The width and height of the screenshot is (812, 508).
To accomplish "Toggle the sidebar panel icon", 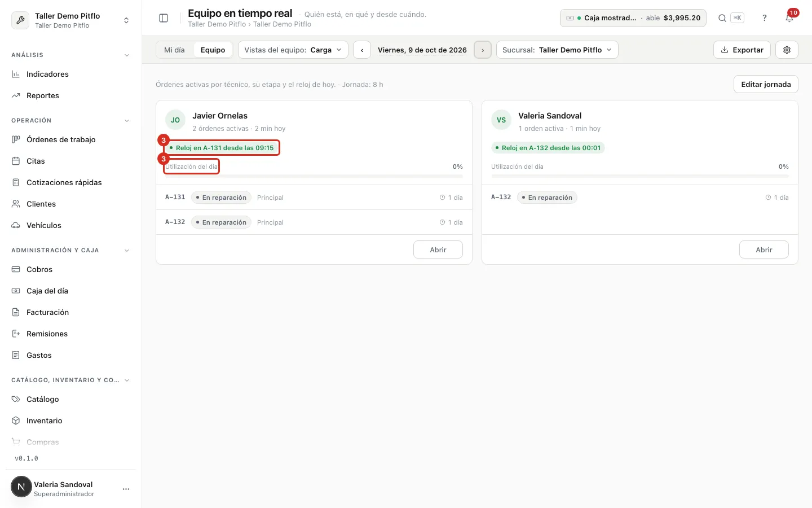I will [164, 18].
